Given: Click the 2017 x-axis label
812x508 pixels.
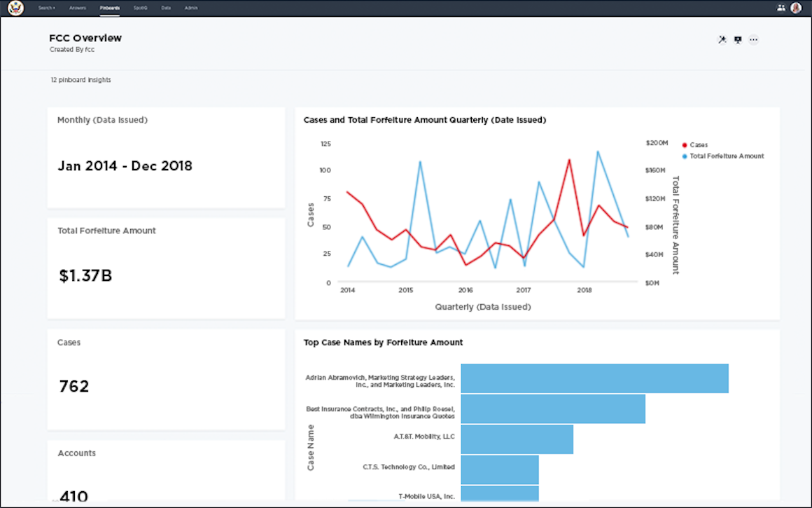Looking at the screenshot, I should click(524, 290).
